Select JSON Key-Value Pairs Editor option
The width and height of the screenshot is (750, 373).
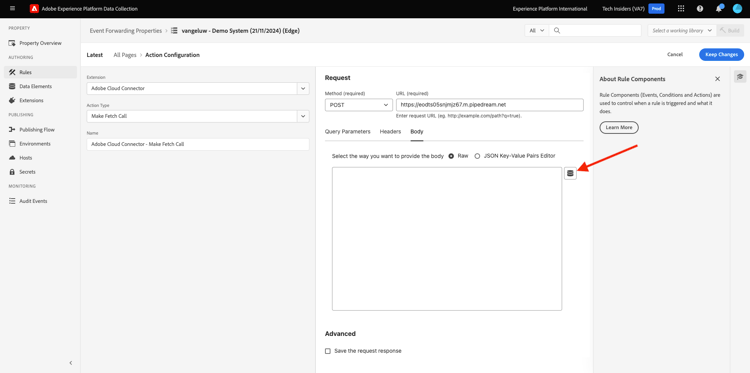click(477, 156)
